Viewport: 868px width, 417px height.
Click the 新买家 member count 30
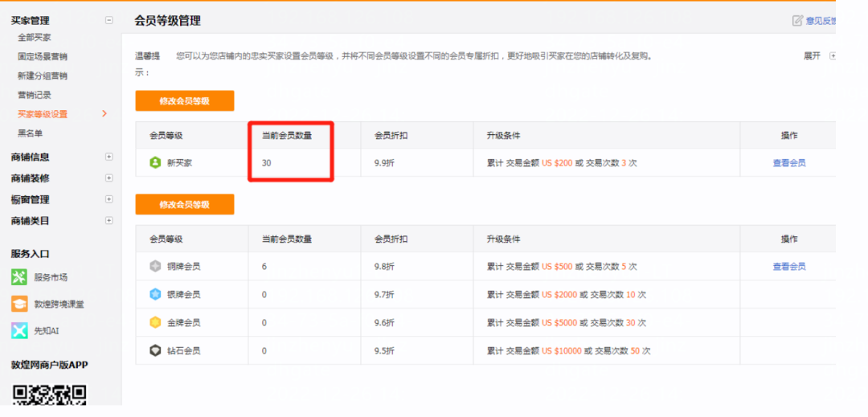[x=266, y=162]
